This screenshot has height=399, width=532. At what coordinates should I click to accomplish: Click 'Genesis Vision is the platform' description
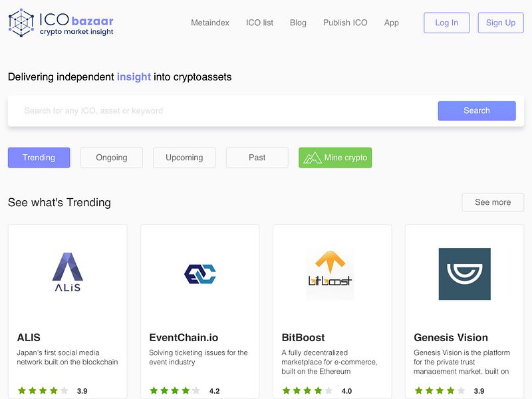[462, 362]
